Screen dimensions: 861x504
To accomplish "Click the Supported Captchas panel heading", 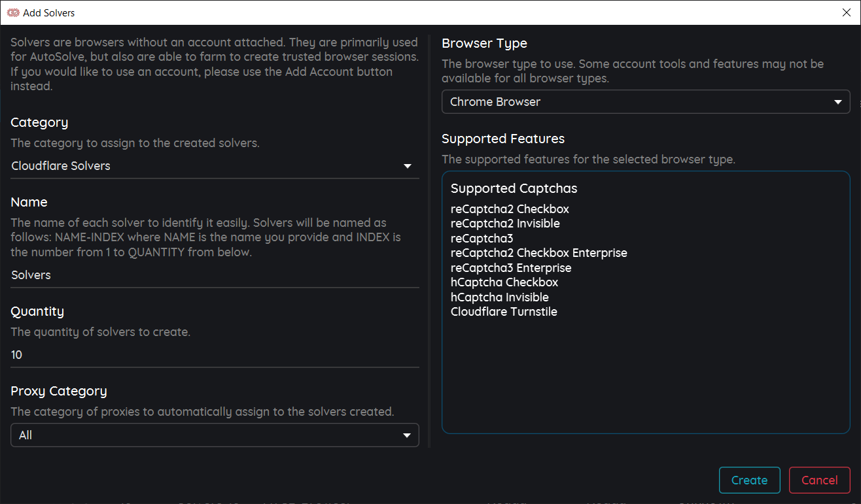I will click(514, 188).
